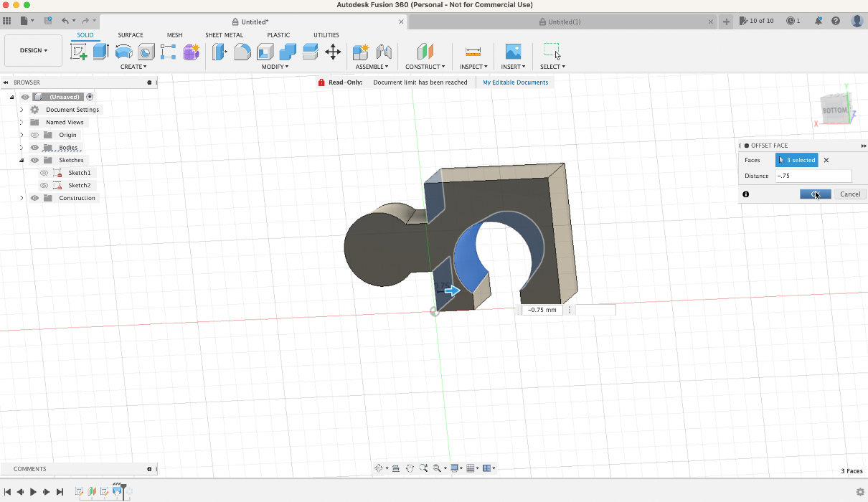The image size is (868, 502).
Task: Select the Create Sketch tool
Action: point(78,51)
